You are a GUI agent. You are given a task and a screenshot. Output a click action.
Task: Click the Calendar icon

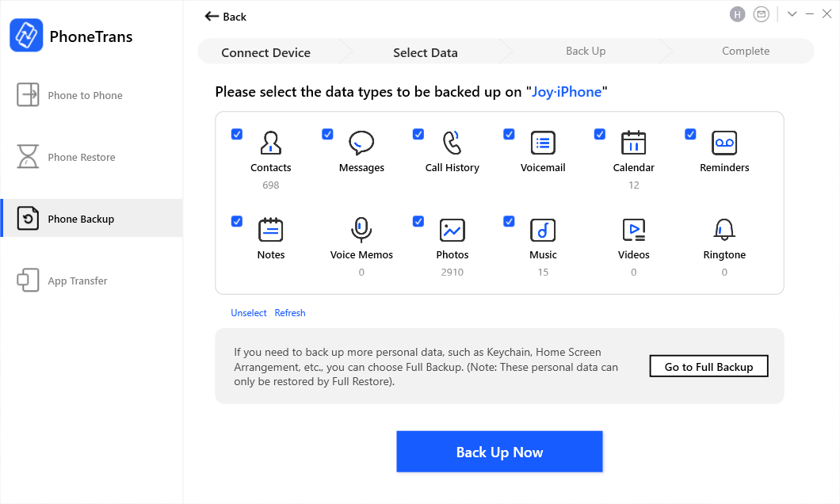click(633, 143)
